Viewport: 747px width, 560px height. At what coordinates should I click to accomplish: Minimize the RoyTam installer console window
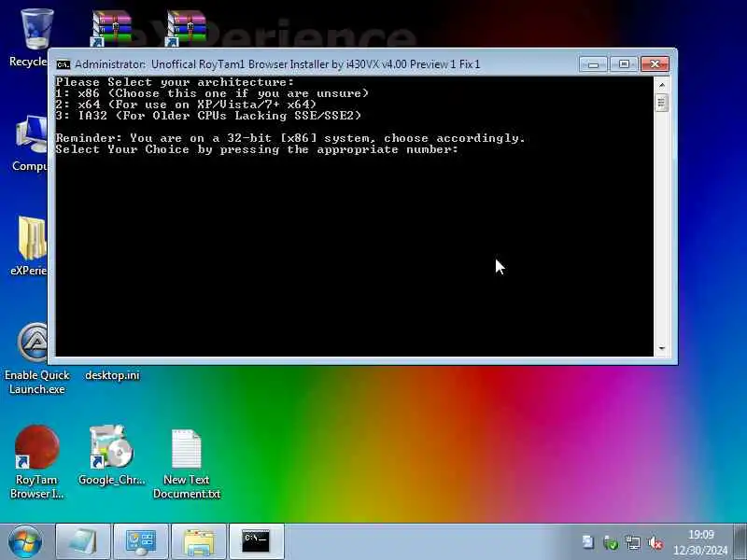coord(593,64)
